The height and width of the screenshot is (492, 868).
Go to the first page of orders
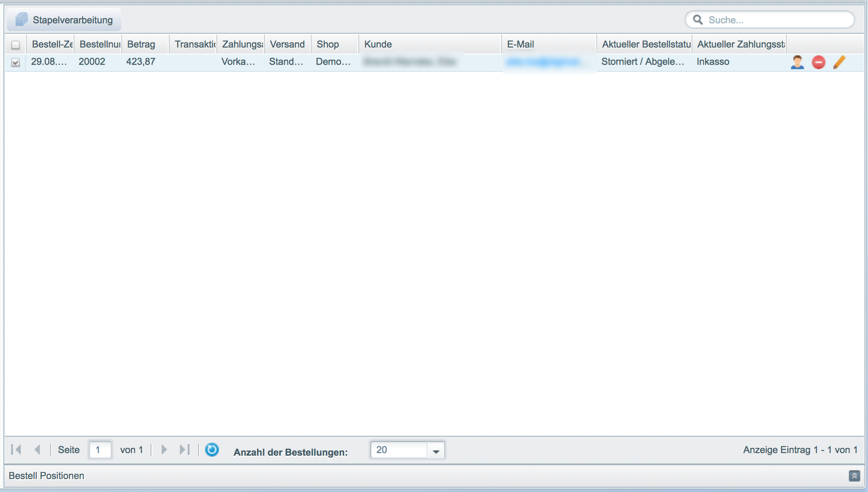16,450
